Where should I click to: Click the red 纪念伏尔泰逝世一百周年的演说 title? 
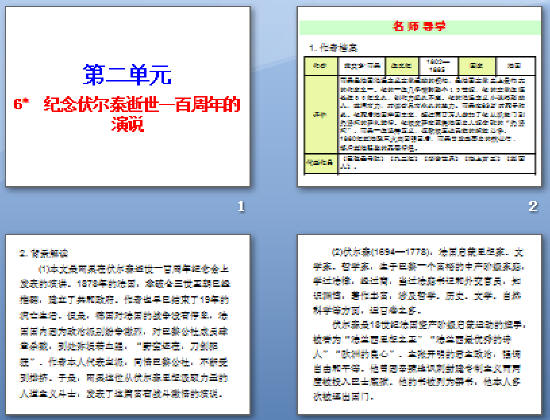[127, 114]
